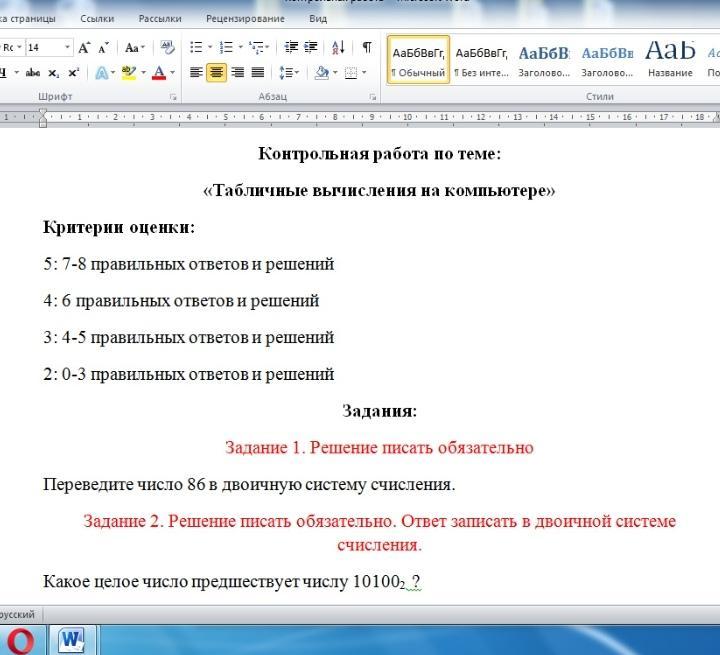720x655 pixels.
Task: Show paragraph marks (pilcrow)
Action: tap(367, 47)
